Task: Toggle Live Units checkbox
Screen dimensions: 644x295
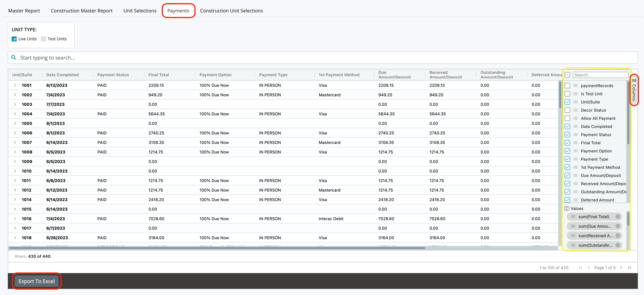Action: coord(14,39)
